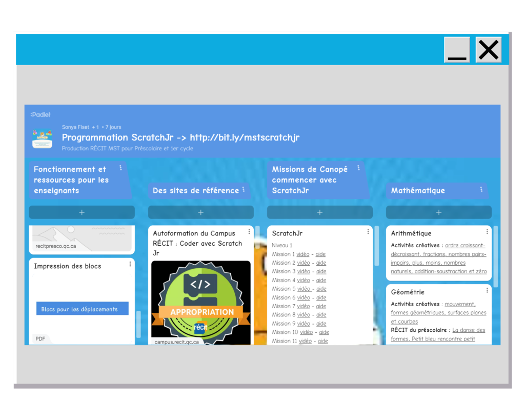Open the Mission 6 aide link

click(x=321, y=297)
